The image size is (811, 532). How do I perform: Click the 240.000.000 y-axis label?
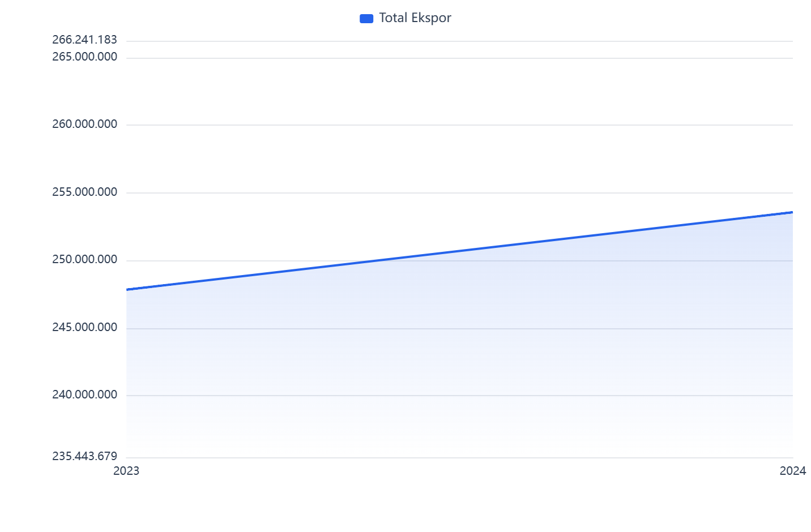[84, 394]
